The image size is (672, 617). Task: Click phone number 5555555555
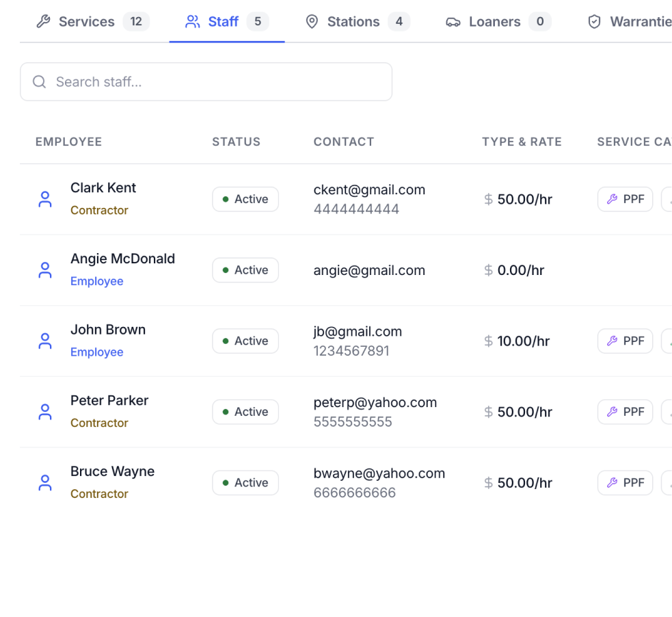click(x=353, y=422)
